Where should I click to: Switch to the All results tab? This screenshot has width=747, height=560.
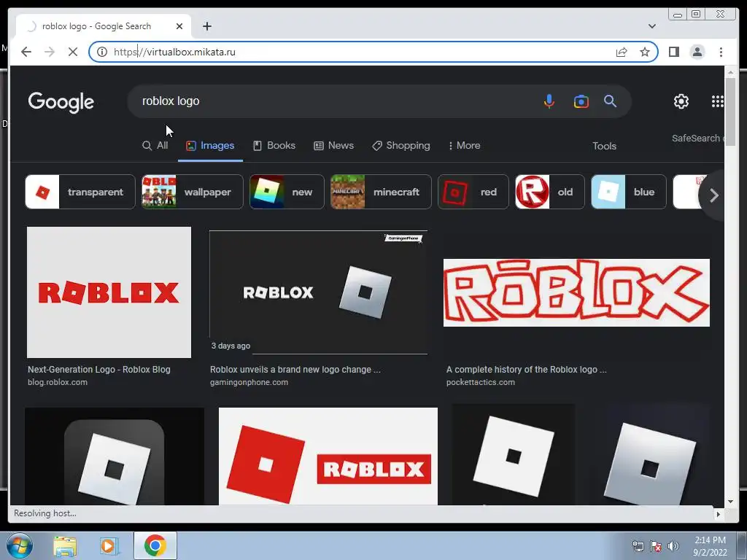pos(155,145)
